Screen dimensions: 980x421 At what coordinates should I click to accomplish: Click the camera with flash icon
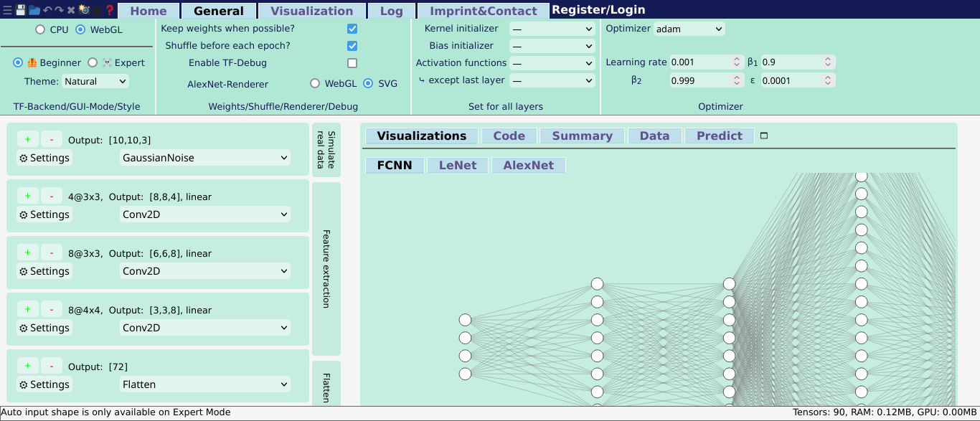pos(84,10)
